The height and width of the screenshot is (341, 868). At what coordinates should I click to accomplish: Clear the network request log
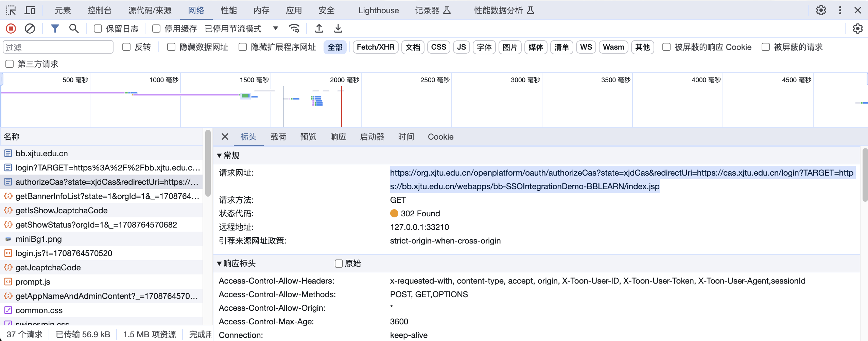click(30, 29)
